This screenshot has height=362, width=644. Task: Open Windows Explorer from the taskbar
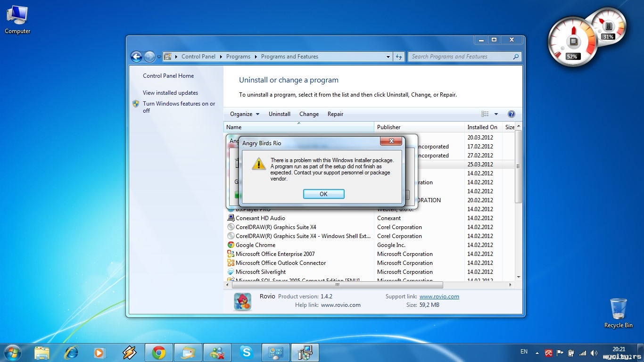pos(42,353)
